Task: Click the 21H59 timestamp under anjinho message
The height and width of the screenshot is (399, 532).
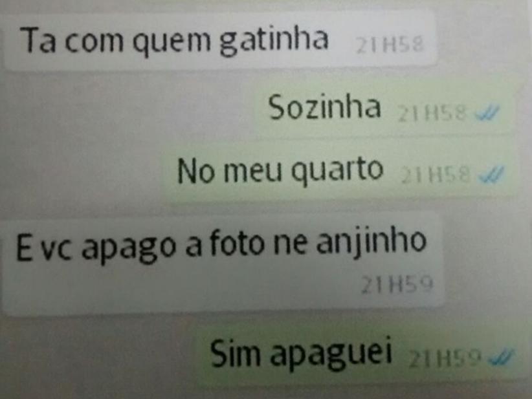Action: [397, 284]
